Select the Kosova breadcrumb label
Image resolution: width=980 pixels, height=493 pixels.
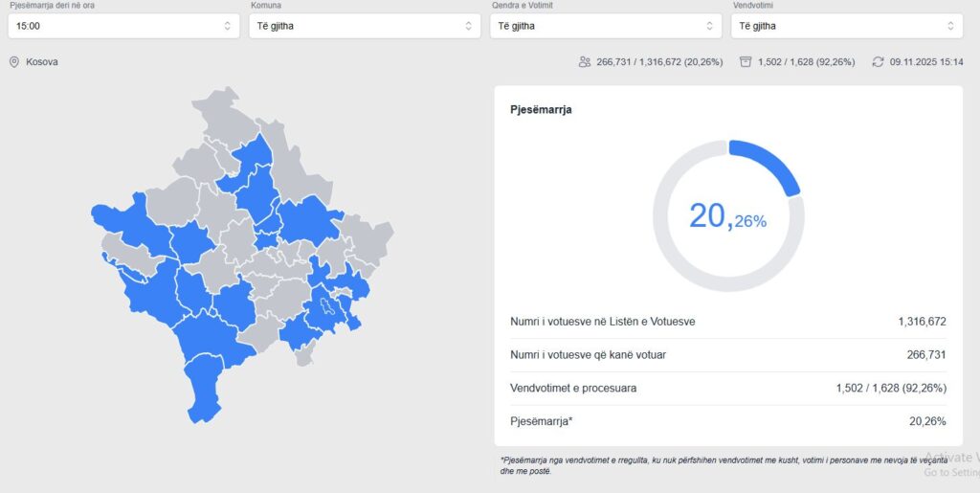click(42, 62)
